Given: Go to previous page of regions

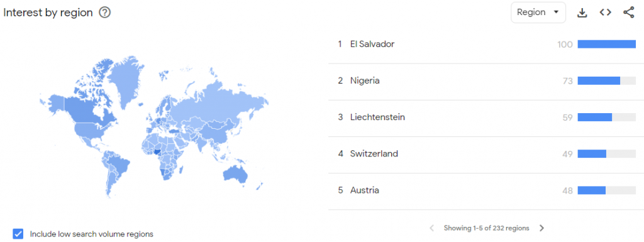Looking at the screenshot, I should [x=431, y=228].
